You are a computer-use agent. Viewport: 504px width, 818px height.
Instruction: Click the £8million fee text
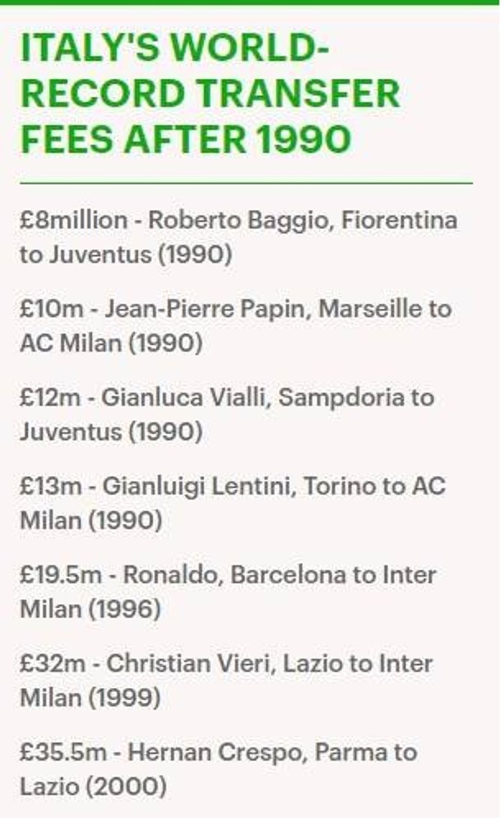[x=74, y=220]
